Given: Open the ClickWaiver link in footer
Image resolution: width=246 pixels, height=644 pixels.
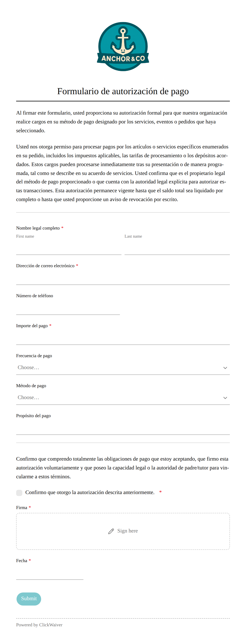Looking at the screenshot, I should pos(51,625).
